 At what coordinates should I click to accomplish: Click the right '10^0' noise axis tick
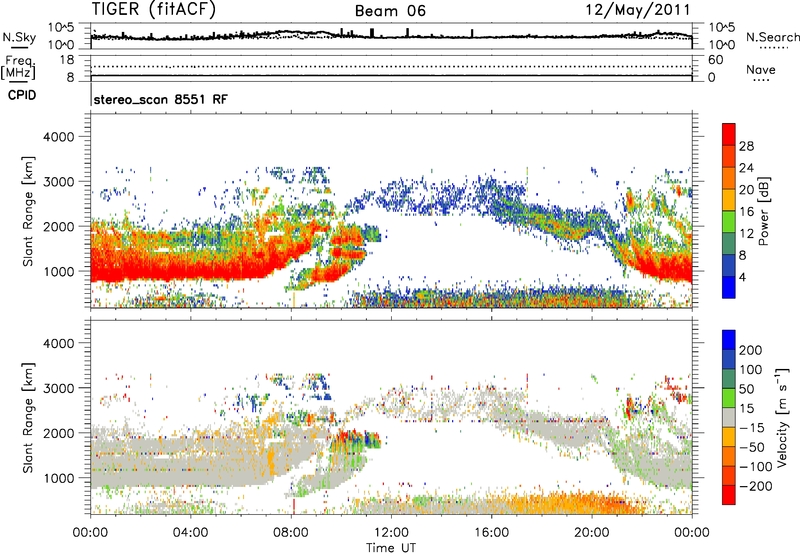tap(722, 45)
